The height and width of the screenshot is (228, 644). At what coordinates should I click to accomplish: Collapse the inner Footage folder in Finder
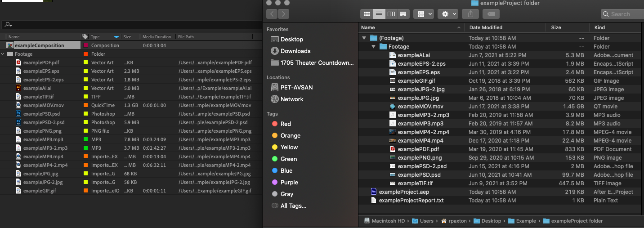click(x=373, y=47)
